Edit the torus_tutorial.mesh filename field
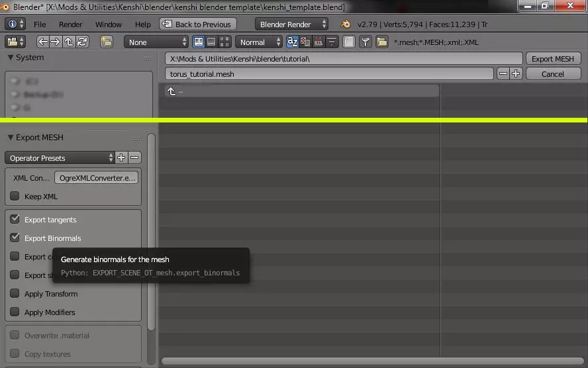The image size is (588, 368). coord(329,74)
